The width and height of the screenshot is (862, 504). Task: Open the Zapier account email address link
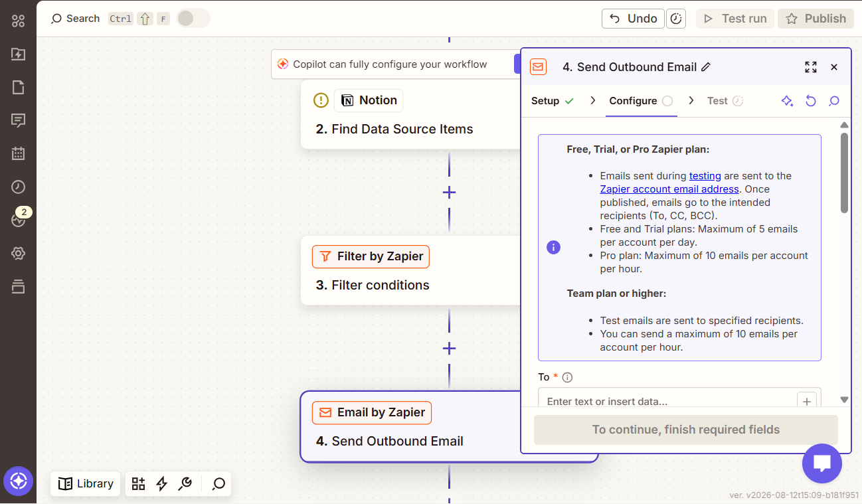[669, 189]
